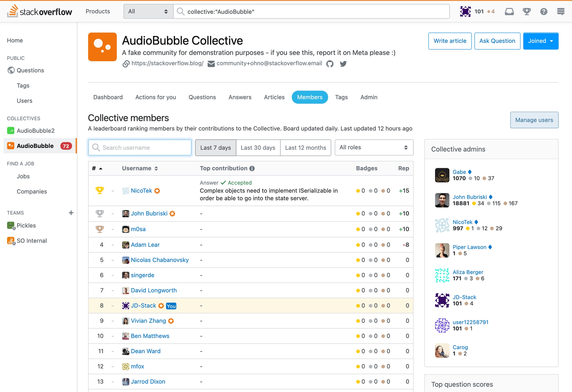
Task: Click the Ask Question button
Action: 497,41
